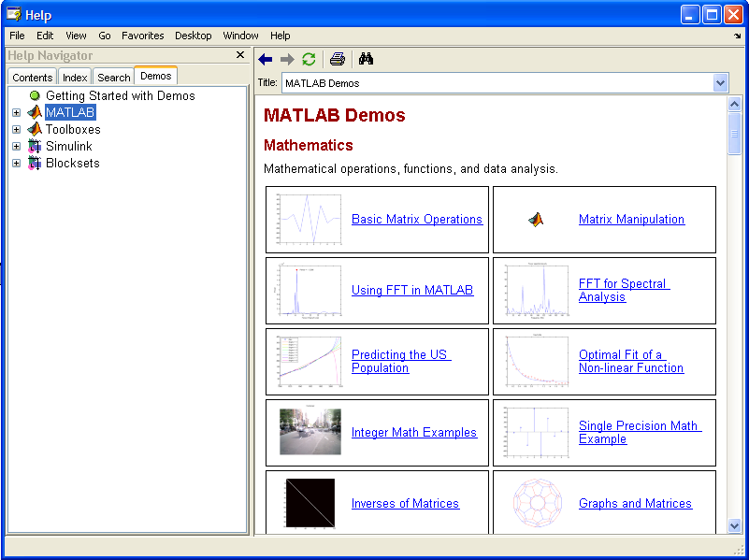Click the Toolboxes MATLAB icon in tree
This screenshot has height=560, width=749.
(x=35, y=129)
